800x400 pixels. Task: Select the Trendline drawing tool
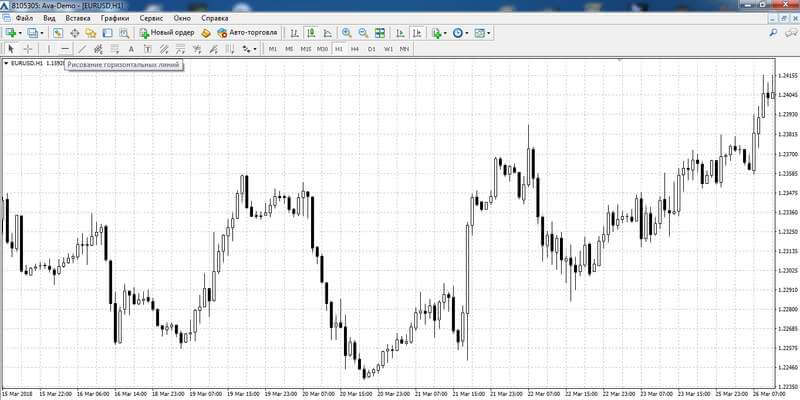click(82, 49)
